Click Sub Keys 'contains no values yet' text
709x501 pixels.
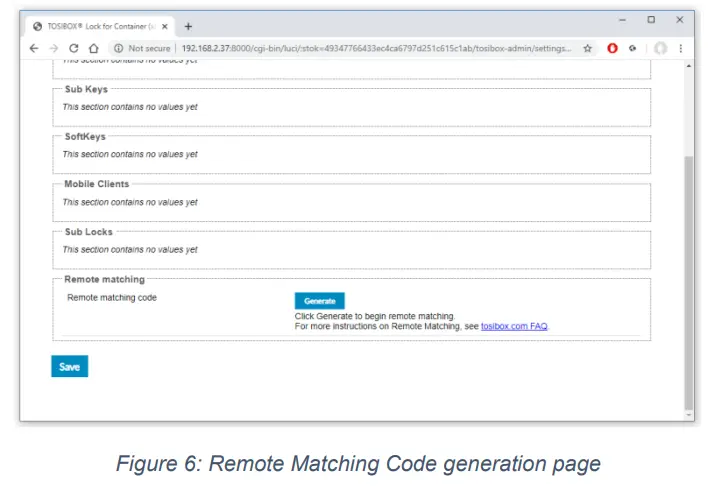click(130, 107)
